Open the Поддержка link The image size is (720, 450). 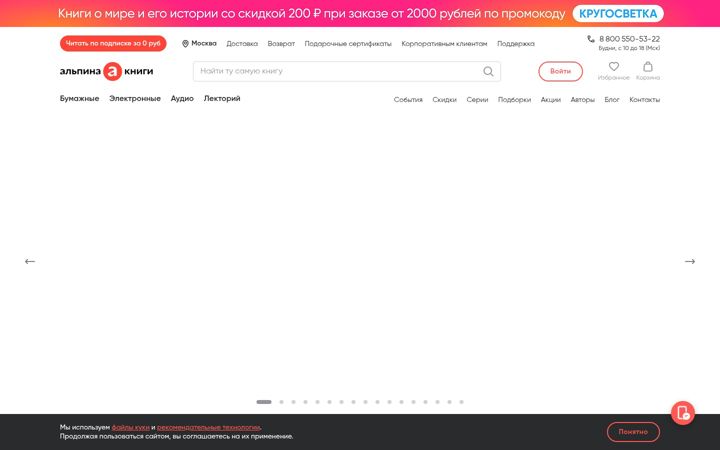coord(516,44)
